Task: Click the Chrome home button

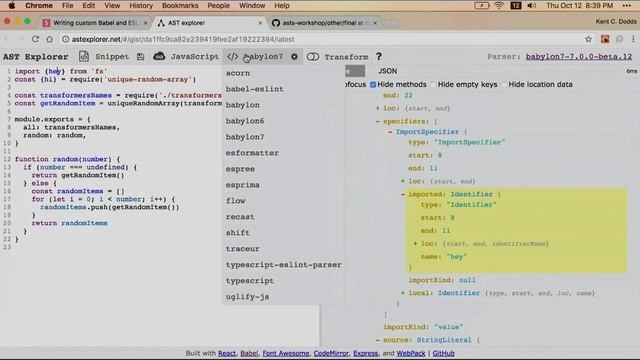Action: [x=49, y=39]
